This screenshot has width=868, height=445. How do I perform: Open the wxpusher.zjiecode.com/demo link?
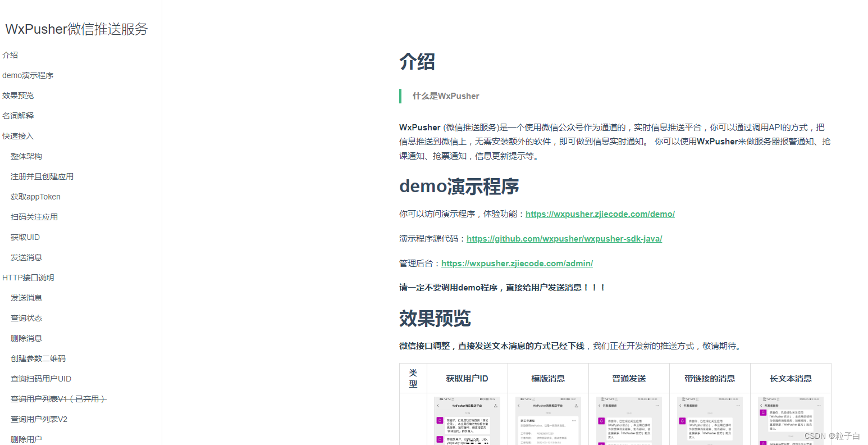pyautogui.click(x=600, y=214)
